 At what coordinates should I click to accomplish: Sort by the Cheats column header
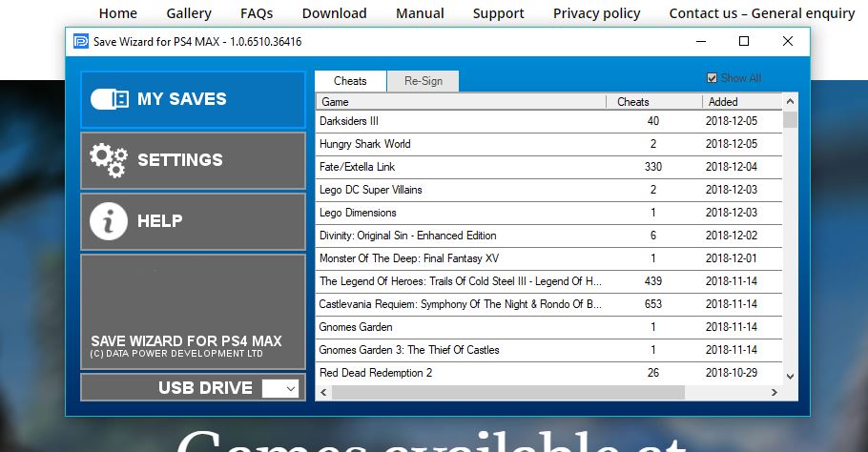(x=653, y=102)
